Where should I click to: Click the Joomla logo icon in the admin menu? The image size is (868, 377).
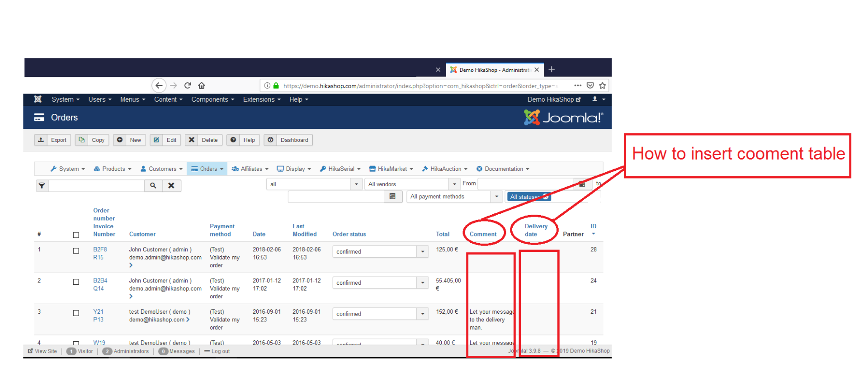(x=38, y=99)
